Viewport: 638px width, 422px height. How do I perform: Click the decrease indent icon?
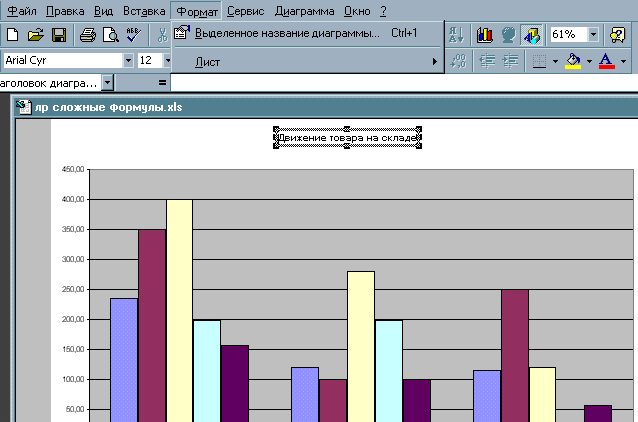(x=487, y=61)
